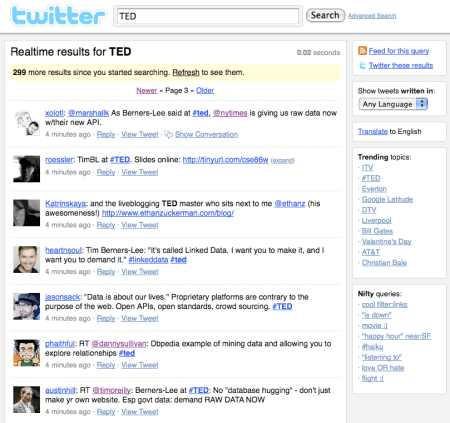This screenshot has height=423, width=450.
Task: Click #linkeddata hashtag in heartnsoul's tweet
Action: (x=148, y=260)
